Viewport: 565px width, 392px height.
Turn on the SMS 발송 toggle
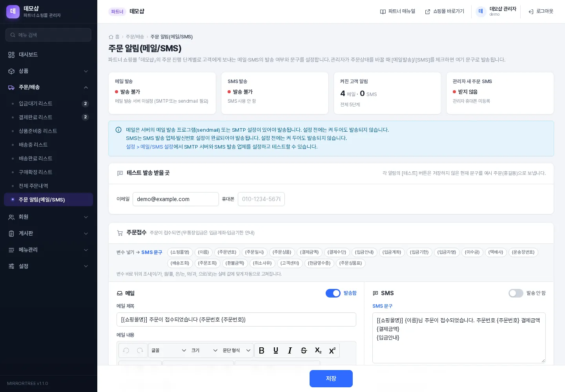pos(516,293)
